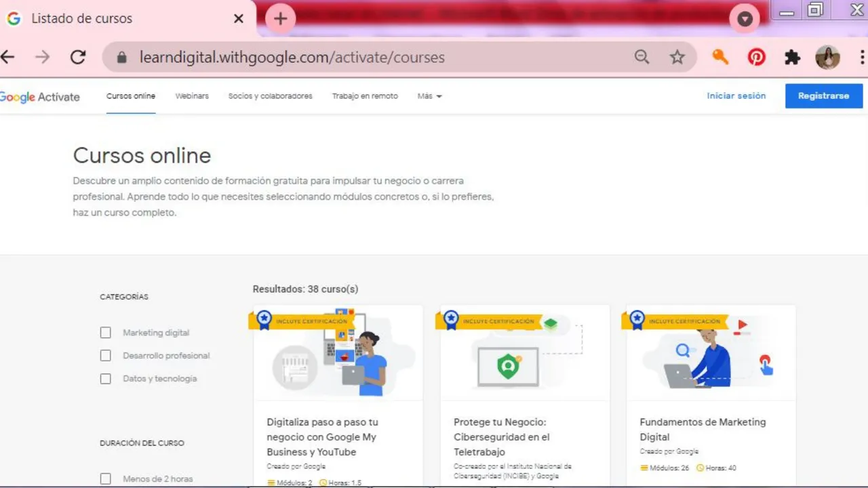Click the Resultados: 38 curso(s) text
Viewport: 868px width, 488px height.
305,289
